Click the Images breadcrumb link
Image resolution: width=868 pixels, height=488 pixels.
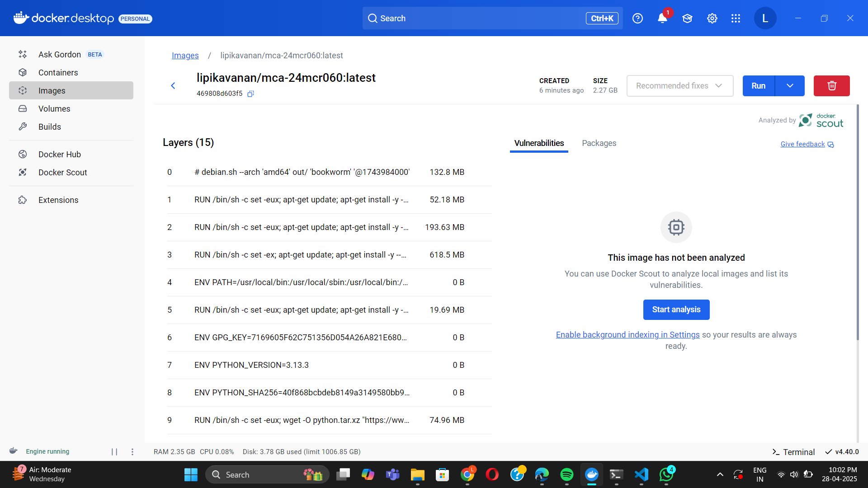[185, 55]
